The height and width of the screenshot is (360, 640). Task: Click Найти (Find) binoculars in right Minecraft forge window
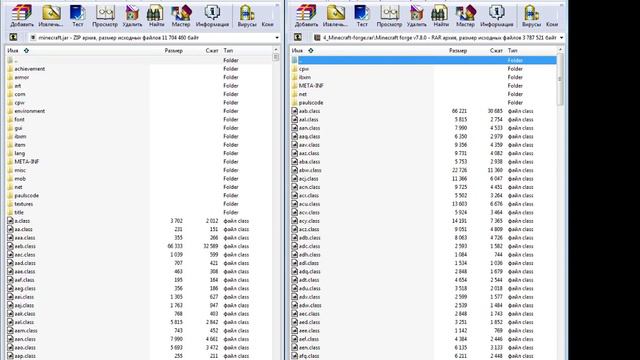coord(440,16)
